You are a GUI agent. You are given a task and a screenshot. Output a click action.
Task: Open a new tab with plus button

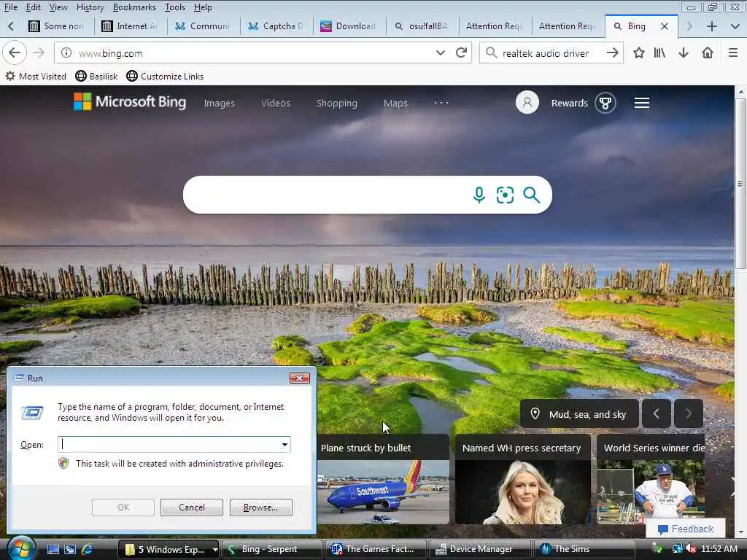(x=712, y=27)
